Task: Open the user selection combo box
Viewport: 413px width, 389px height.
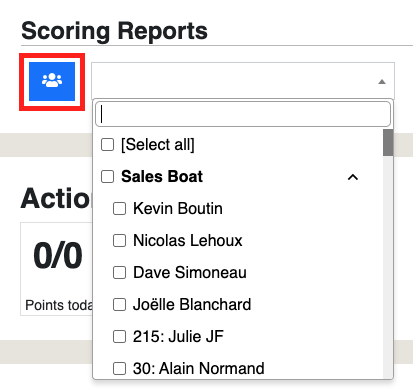Action: (x=243, y=81)
